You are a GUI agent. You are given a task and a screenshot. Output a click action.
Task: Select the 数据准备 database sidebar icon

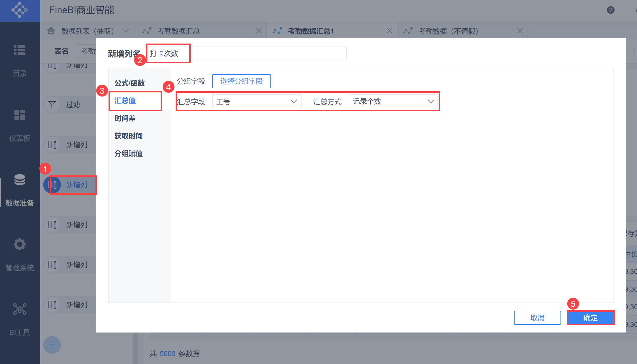(20, 180)
